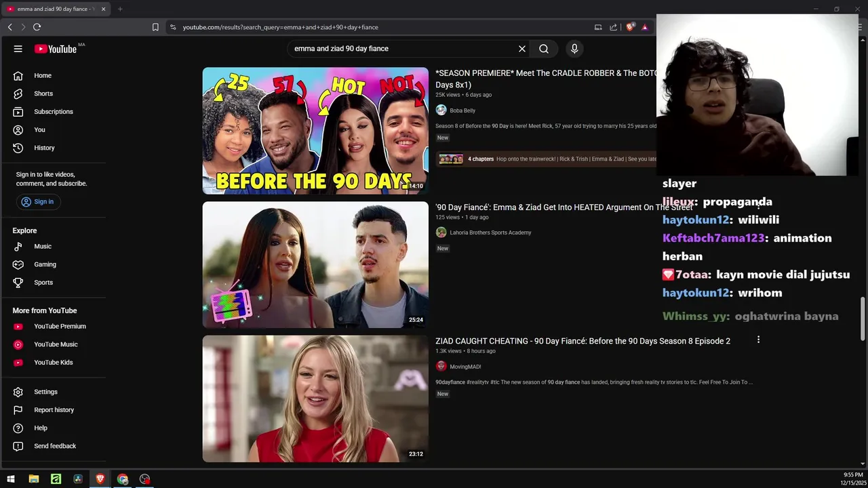Visit Lahoria Brothers Sports Academy channel
868x488 pixels.
coord(490,232)
